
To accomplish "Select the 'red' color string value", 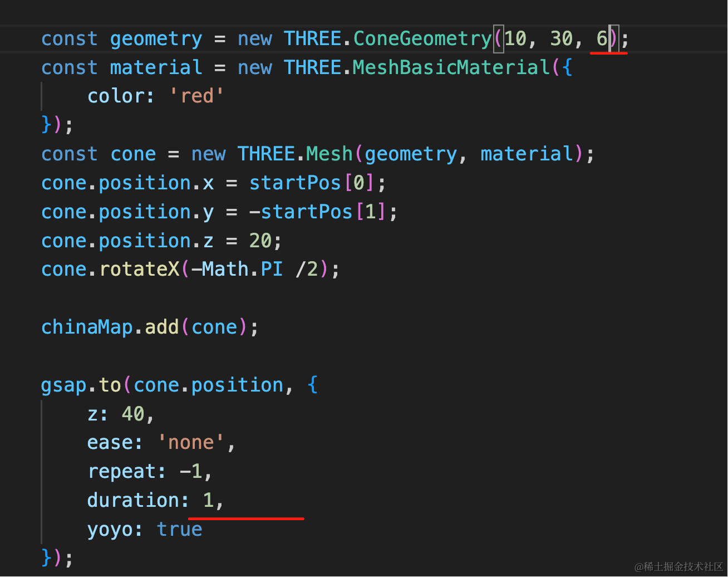I will coord(197,96).
